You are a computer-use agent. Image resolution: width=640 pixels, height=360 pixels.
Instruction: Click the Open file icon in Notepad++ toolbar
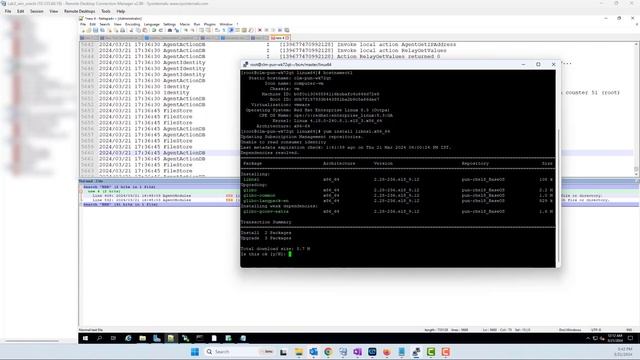point(89,30)
